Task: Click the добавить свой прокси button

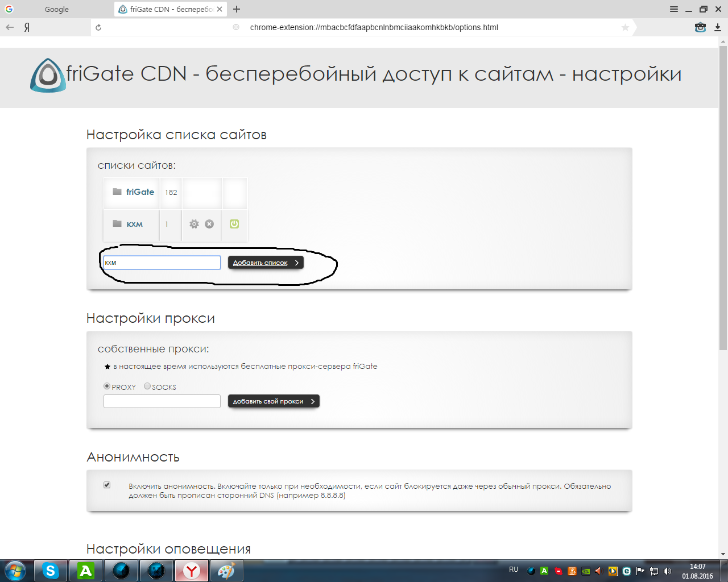Action: 274,401
